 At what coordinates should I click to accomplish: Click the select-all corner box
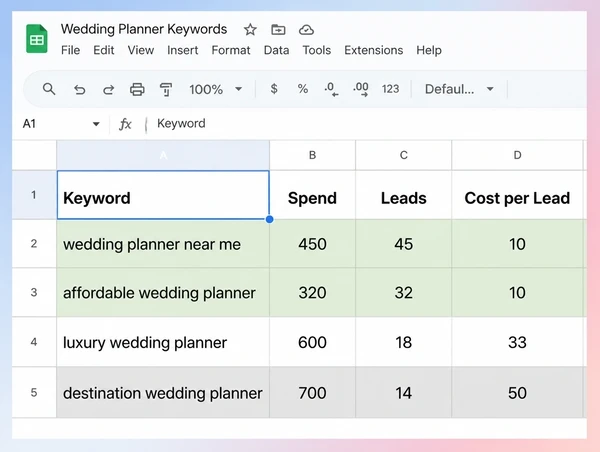coord(34,155)
